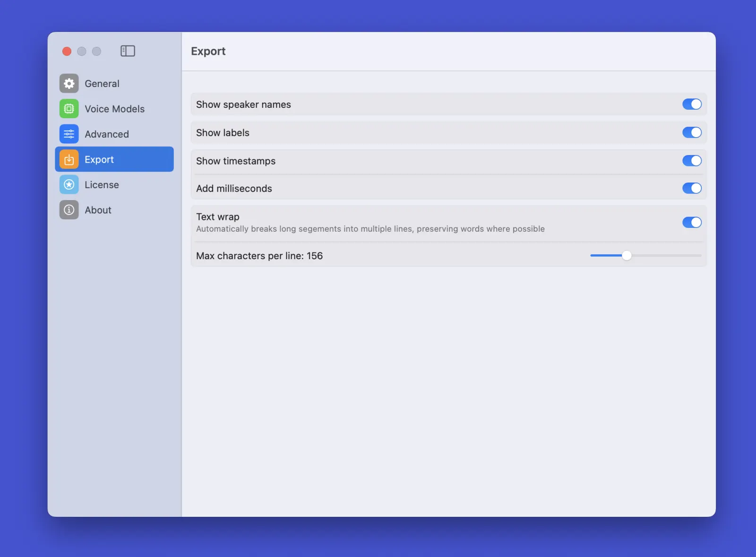Click the Export page title
Screen dimensions: 756x557
coord(208,51)
